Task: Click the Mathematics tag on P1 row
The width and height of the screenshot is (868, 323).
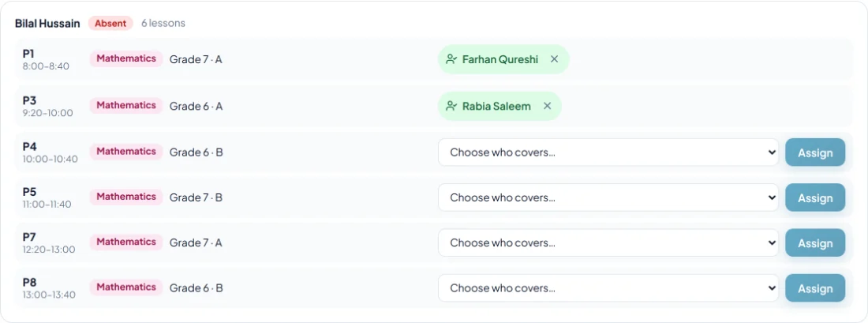Action: coord(126,58)
